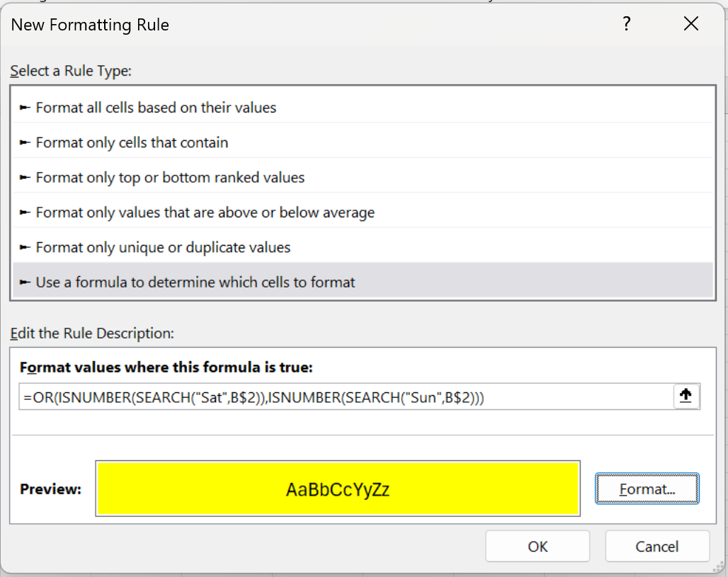Viewport: 728px width, 577px height.
Task: Select 'Format only cells that contain'
Action: point(363,142)
